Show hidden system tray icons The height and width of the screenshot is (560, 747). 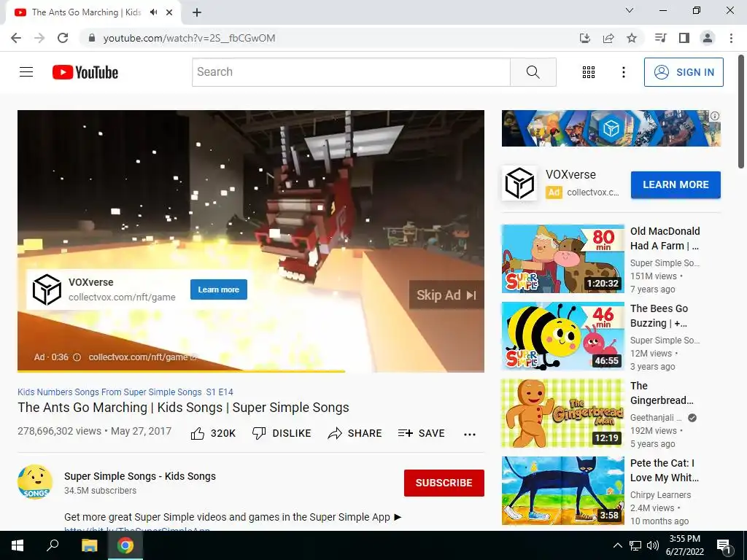[617, 545]
